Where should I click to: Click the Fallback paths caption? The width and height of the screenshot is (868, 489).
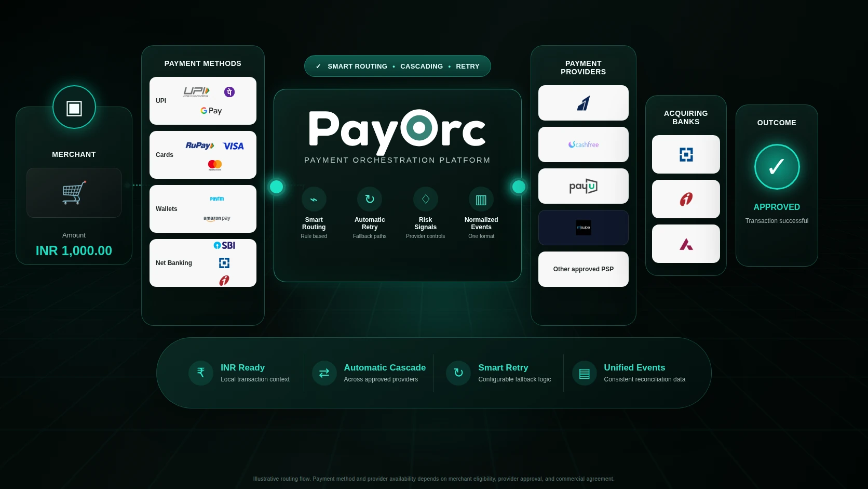click(x=370, y=236)
